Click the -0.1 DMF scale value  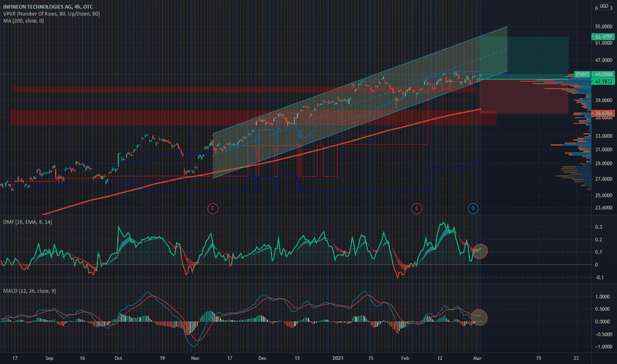[x=599, y=277]
